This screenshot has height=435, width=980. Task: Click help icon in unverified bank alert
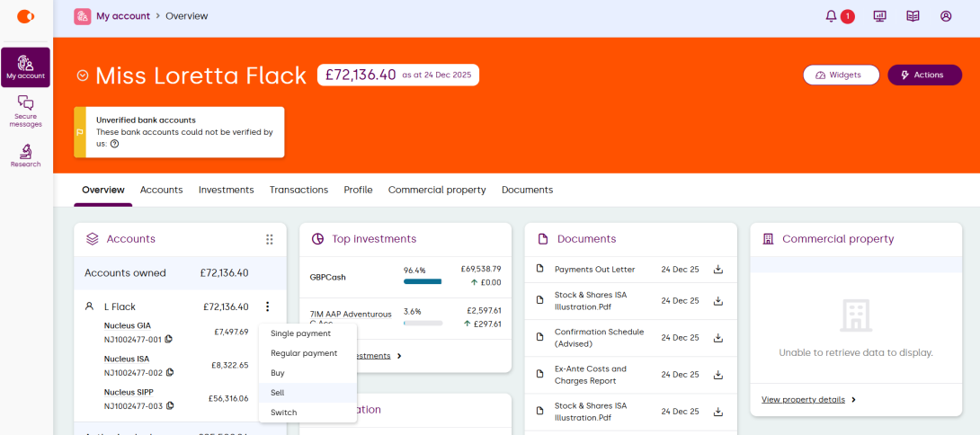[x=114, y=144]
